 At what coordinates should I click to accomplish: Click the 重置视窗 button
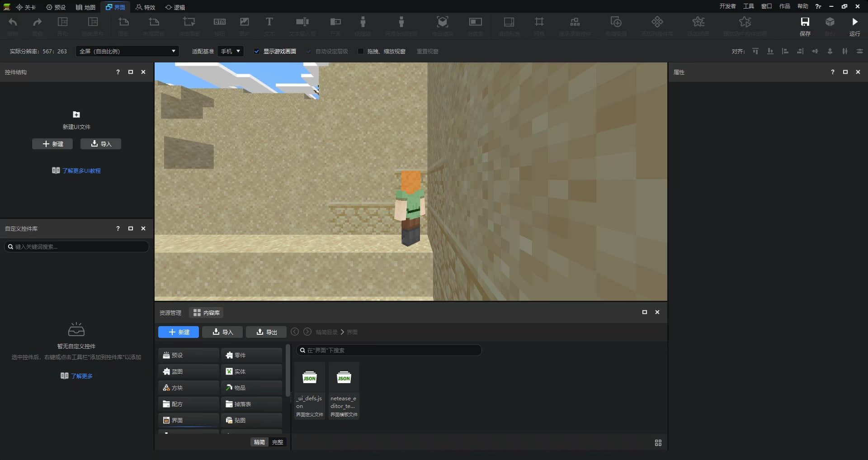pos(428,51)
